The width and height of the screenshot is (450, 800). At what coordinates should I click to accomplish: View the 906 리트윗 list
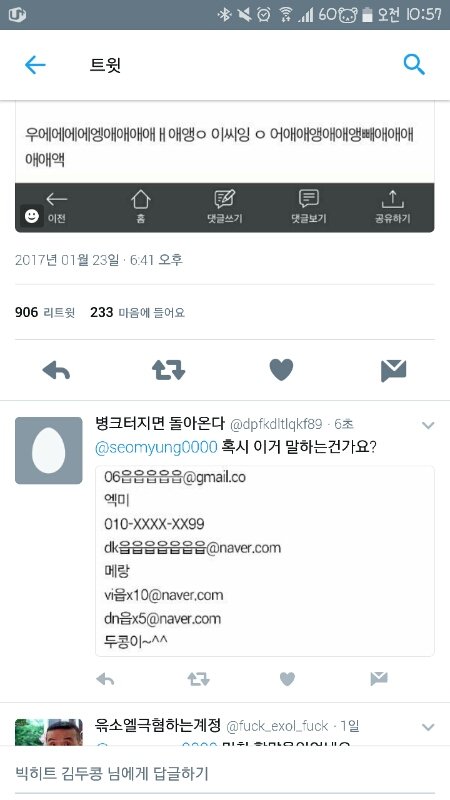tap(45, 312)
